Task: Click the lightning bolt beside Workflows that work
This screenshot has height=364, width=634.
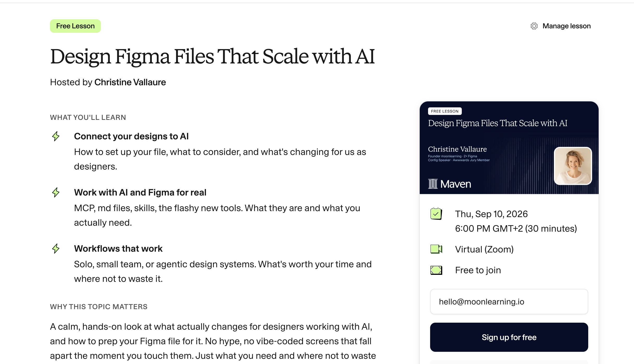Action: point(56,249)
